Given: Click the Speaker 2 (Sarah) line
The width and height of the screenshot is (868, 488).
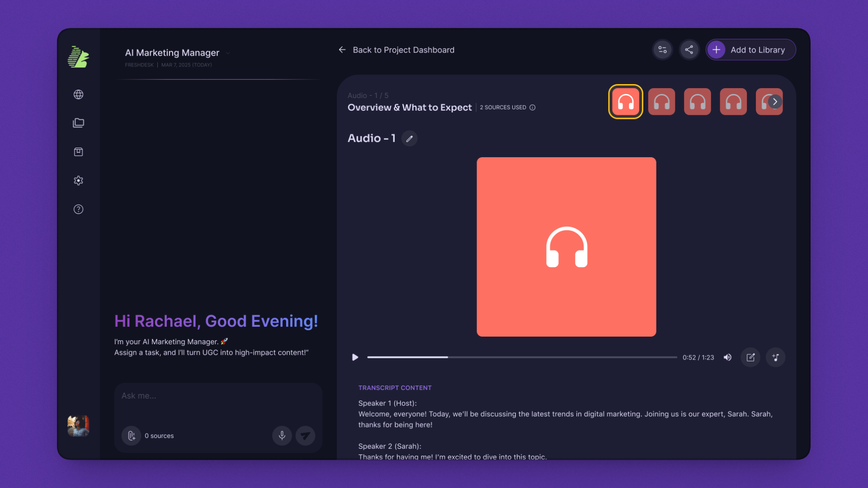Looking at the screenshot, I should 390,446.
